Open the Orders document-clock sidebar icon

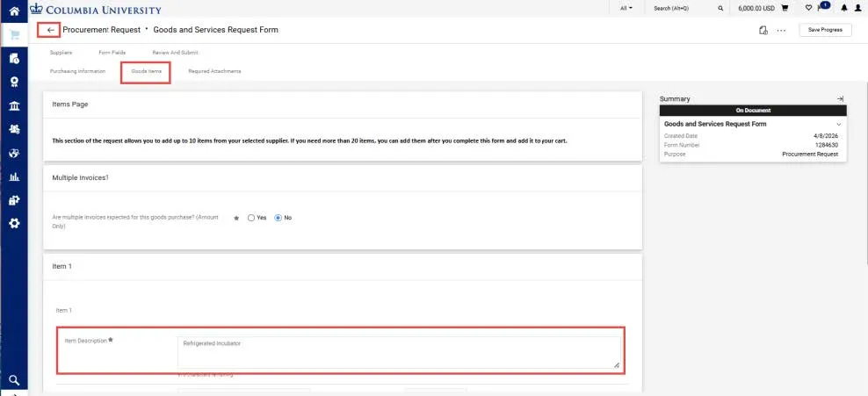pyautogui.click(x=14, y=59)
